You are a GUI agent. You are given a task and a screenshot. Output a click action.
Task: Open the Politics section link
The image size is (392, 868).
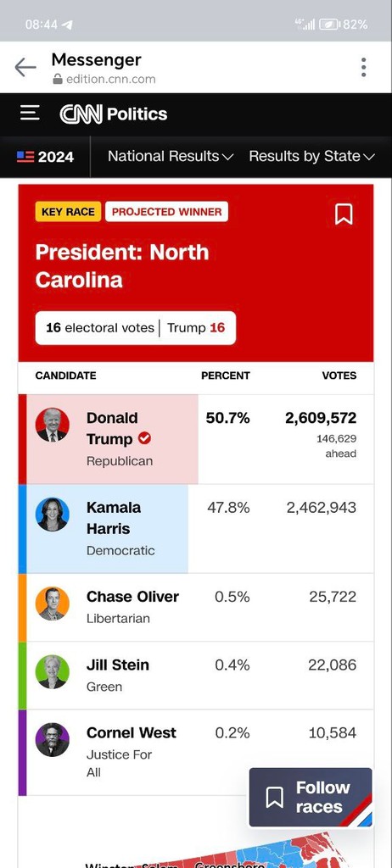(x=137, y=114)
